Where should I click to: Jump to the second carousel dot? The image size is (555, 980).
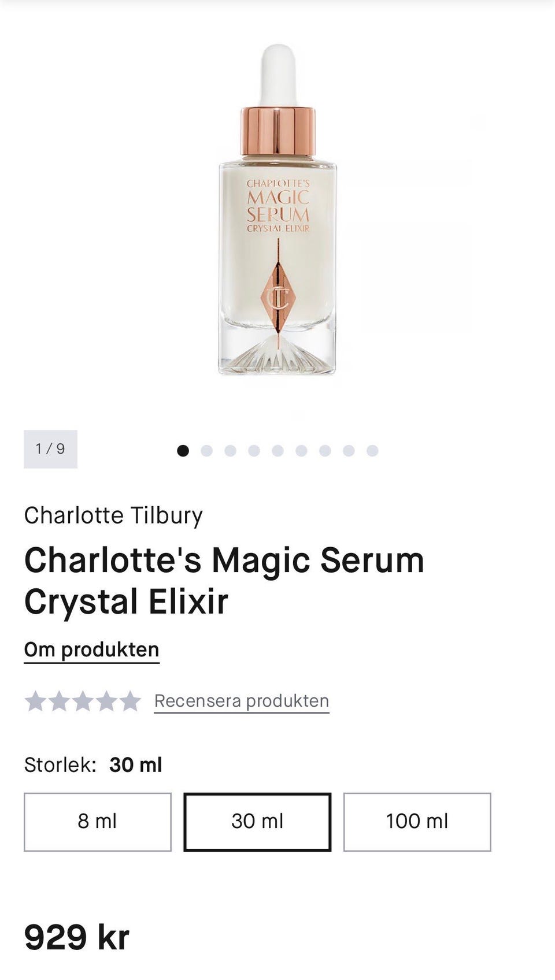(206, 451)
